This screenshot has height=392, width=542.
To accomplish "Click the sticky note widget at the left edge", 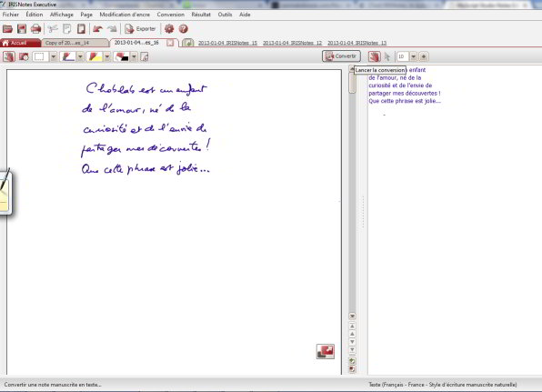I will coord(5,193).
